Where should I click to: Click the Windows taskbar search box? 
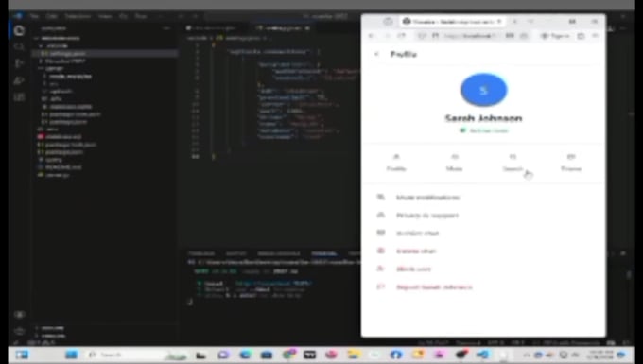(135, 355)
